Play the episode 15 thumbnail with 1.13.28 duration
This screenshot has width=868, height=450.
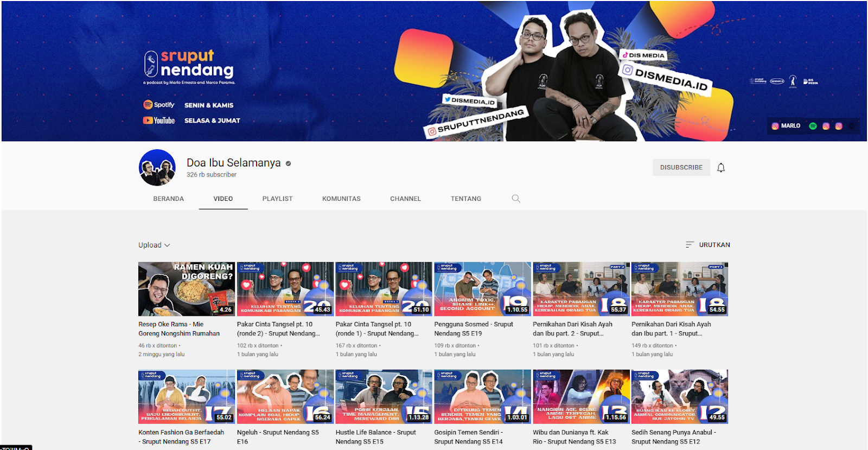(x=384, y=397)
